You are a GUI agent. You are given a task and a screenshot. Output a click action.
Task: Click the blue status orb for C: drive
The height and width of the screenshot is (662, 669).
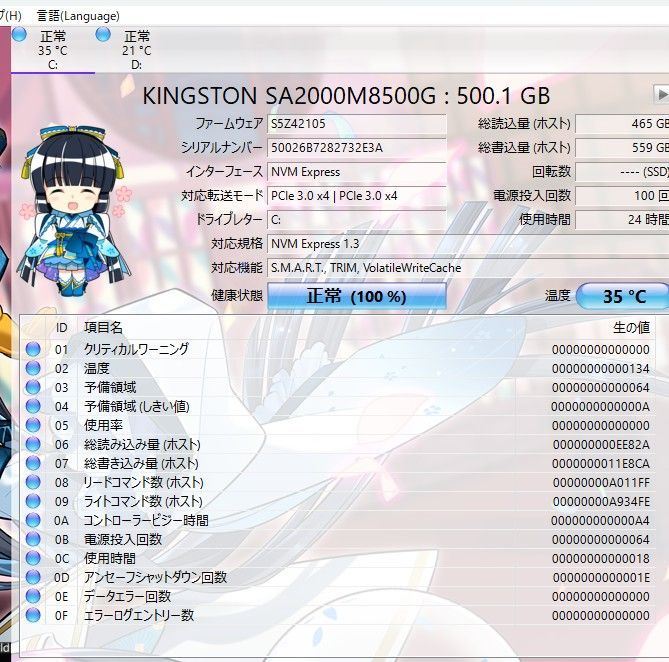tap(19, 35)
